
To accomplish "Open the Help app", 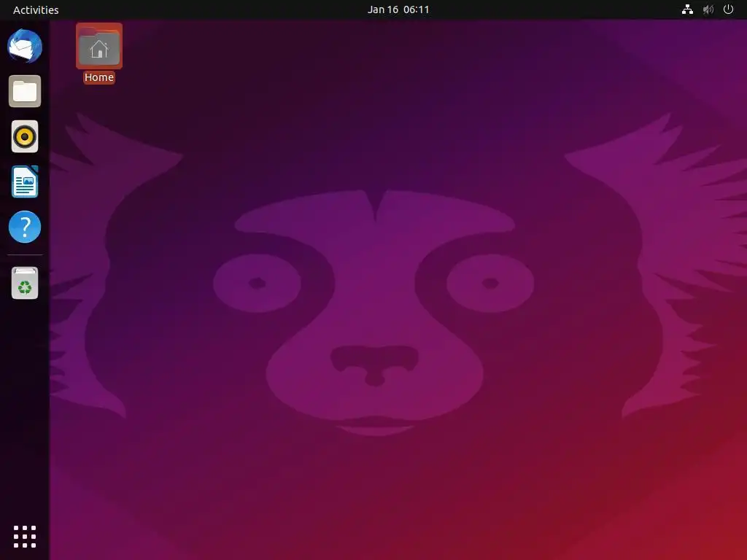I will (x=25, y=227).
